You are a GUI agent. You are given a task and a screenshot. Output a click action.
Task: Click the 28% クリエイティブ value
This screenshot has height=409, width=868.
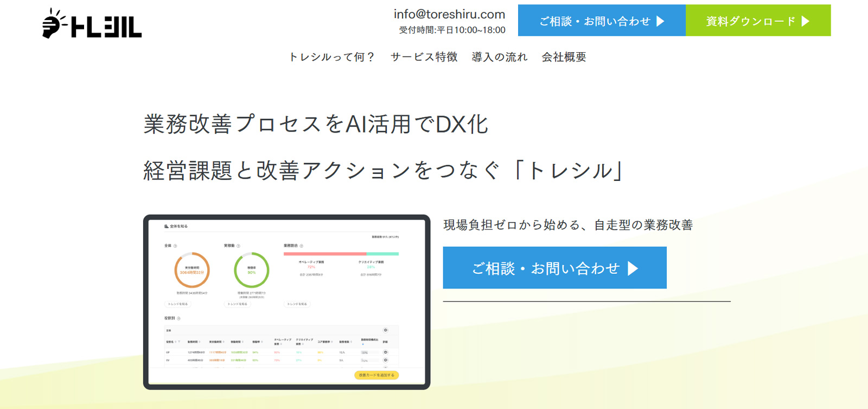click(371, 267)
